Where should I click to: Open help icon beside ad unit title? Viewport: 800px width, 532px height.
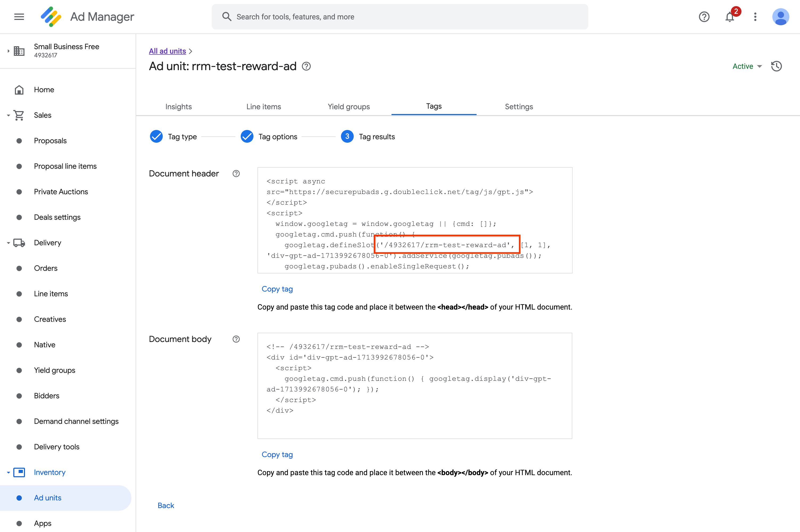coord(306,66)
